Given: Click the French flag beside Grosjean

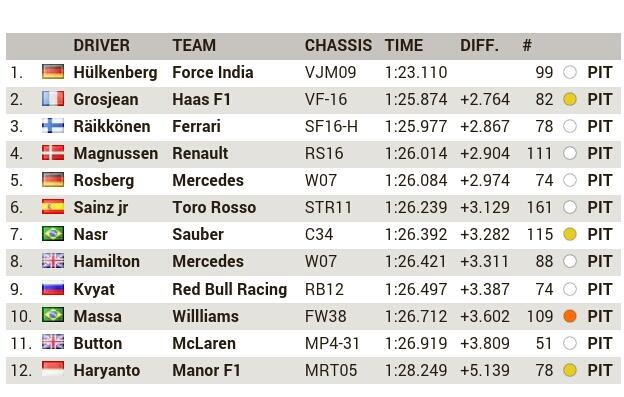Looking at the screenshot, I should 53,99.
